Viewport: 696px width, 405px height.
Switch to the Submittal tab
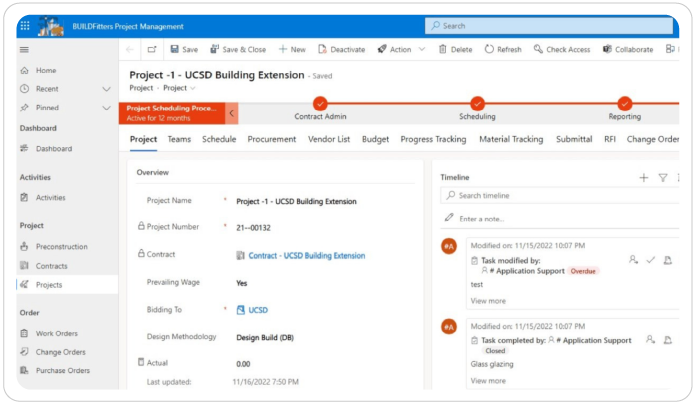(x=574, y=139)
